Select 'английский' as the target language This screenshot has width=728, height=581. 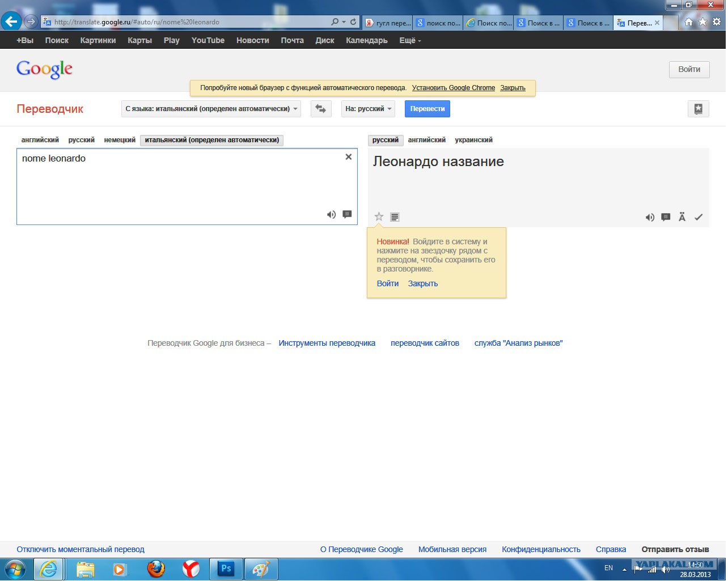point(427,140)
